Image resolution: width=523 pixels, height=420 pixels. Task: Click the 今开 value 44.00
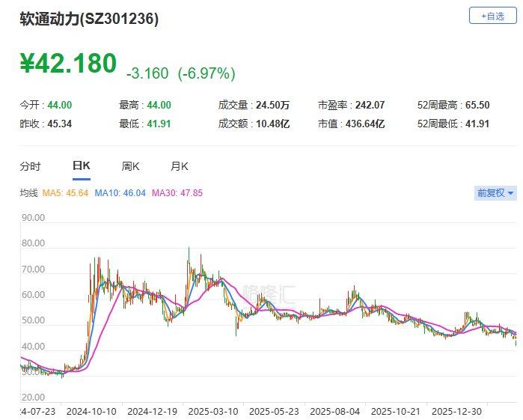pyautogui.click(x=59, y=105)
